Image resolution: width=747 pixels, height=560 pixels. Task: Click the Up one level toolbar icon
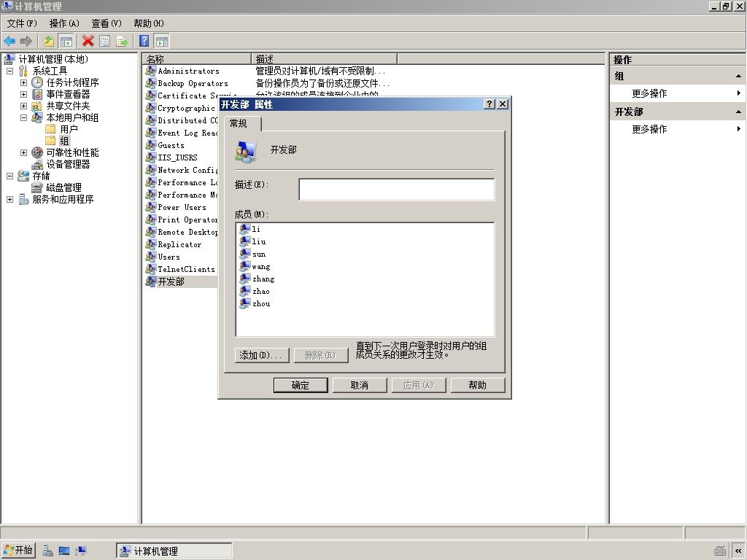(x=49, y=41)
